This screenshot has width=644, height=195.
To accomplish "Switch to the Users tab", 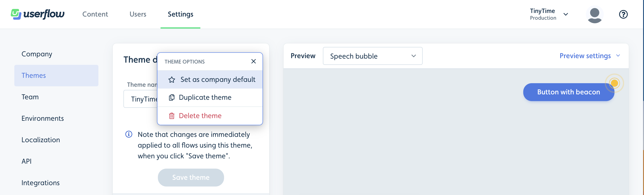I will pos(138,14).
